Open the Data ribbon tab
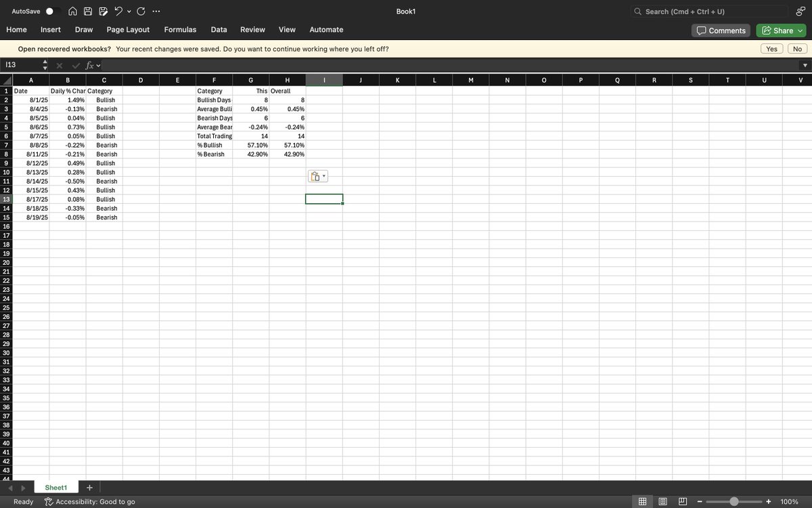The image size is (812, 508). pos(219,30)
